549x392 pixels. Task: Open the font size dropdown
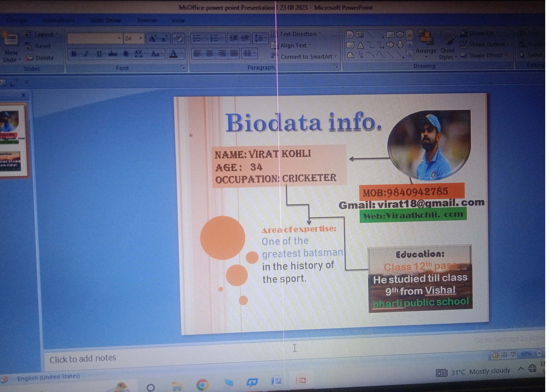[140, 38]
